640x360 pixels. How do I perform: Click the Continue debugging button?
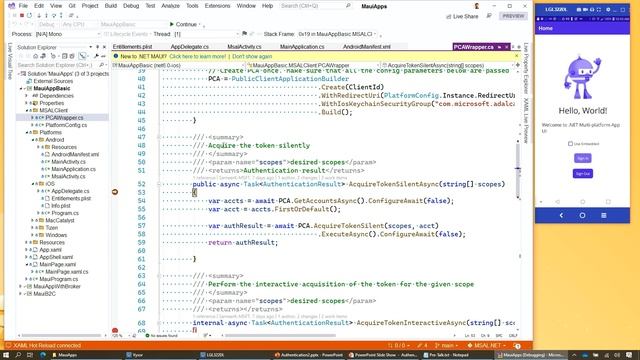click(183, 24)
